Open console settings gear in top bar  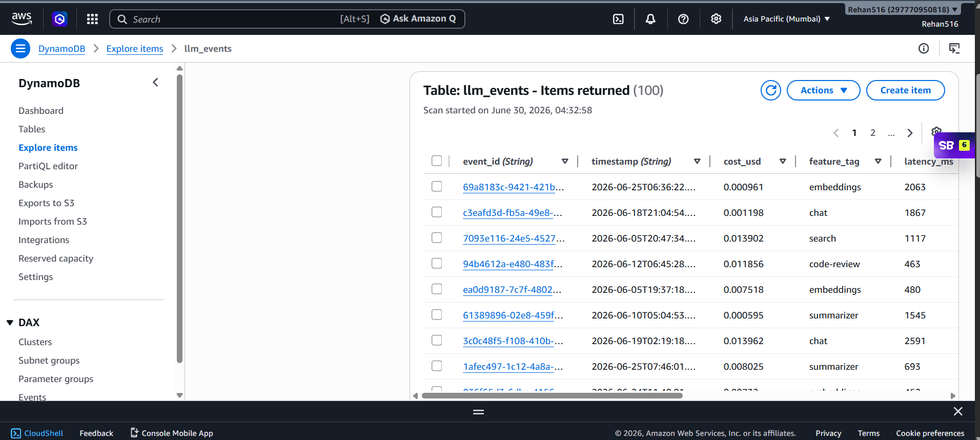pos(716,19)
